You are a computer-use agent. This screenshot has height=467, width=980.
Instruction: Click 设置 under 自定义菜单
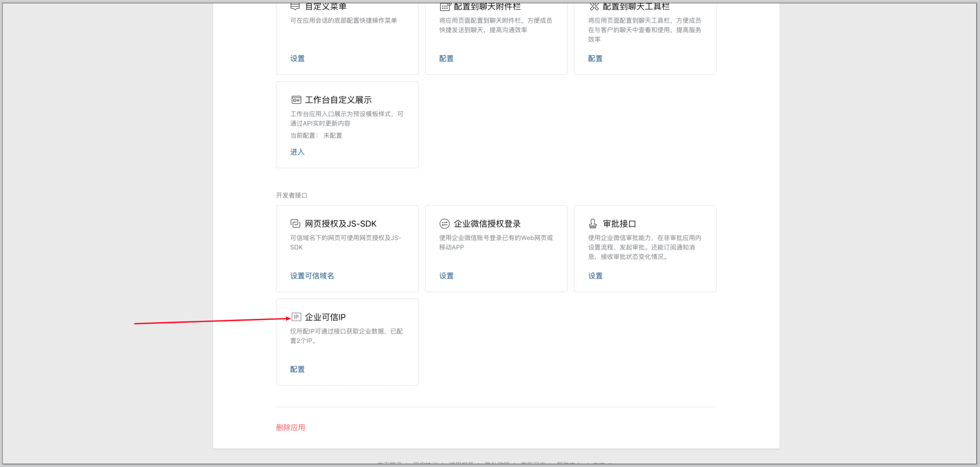[x=297, y=59]
